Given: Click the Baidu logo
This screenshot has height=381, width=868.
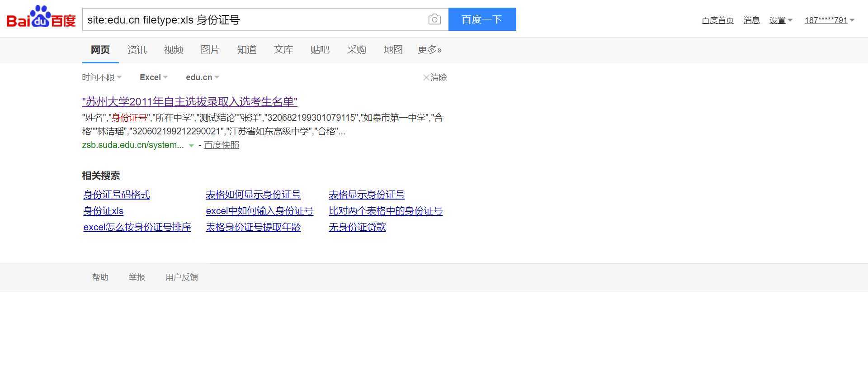Looking at the screenshot, I should (x=41, y=17).
